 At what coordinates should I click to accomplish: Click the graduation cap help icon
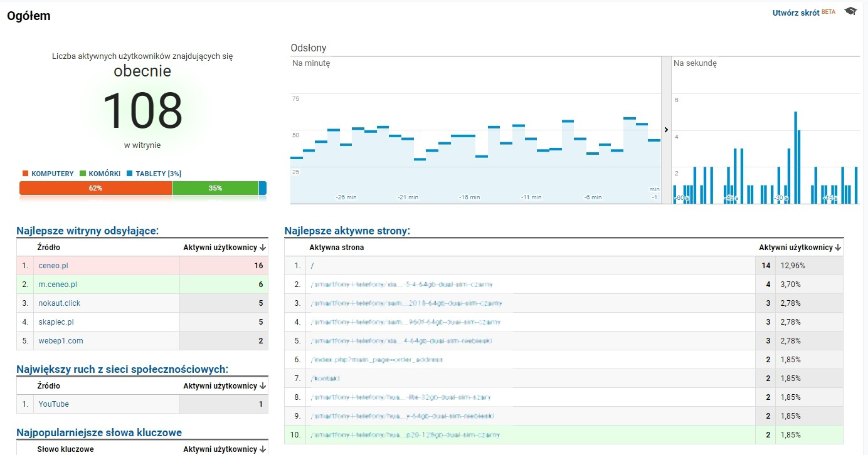[x=850, y=11]
